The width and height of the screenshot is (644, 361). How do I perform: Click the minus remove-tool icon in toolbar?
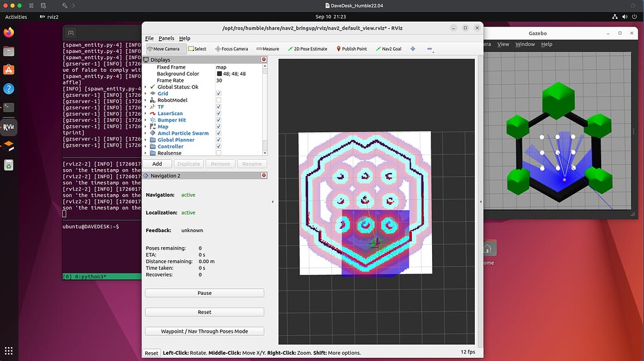tap(430, 49)
